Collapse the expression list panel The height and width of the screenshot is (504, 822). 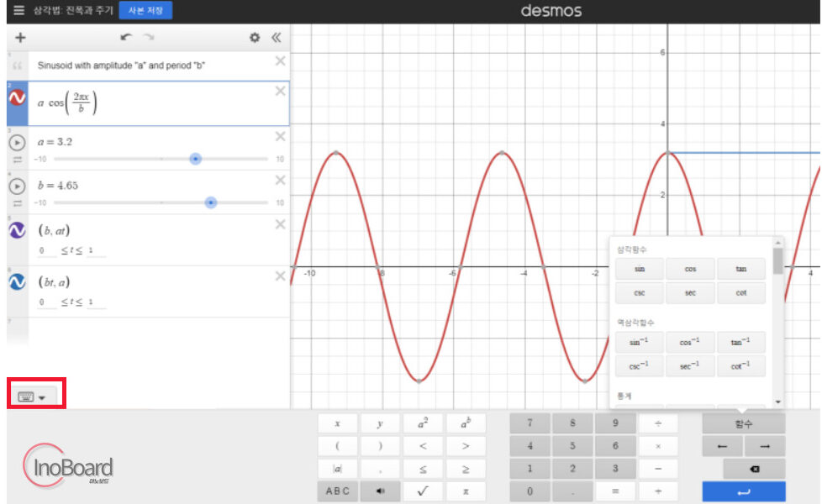pos(277,37)
